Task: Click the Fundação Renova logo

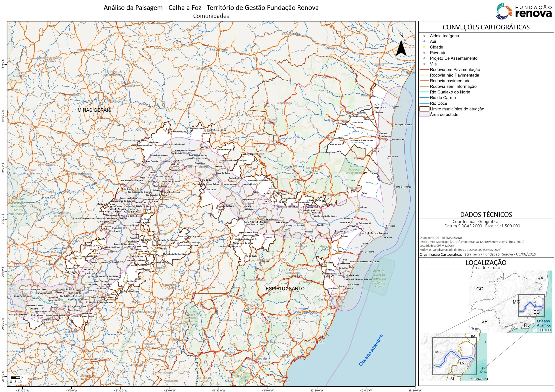Action: pyautogui.click(x=524, y=11)
